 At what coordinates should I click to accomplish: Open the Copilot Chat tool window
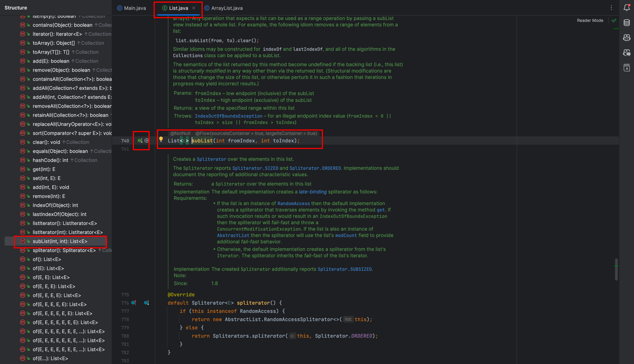coord(626,53)
